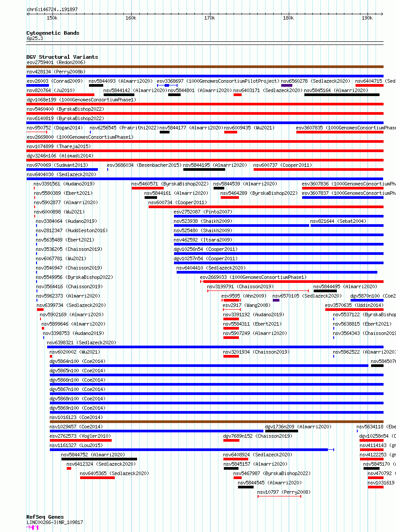396x532 pixels.
Task: Select nsv600734 (Cooper2011) variant label
Action: click(178, 202)
